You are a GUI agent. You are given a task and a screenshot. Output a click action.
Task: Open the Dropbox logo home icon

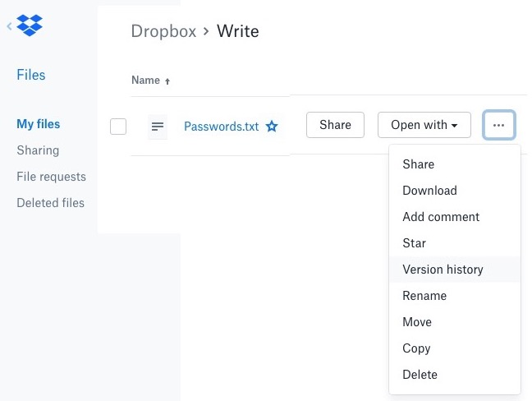(x=30, y=25)
